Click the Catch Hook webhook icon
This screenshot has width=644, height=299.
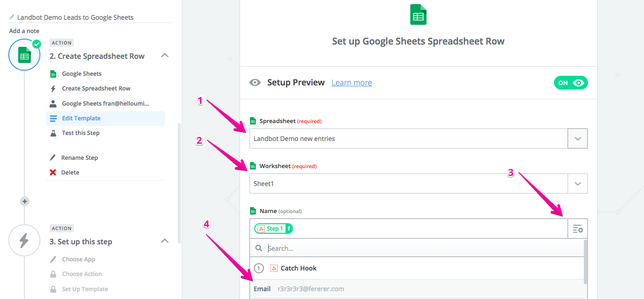[x=274, y=268]
